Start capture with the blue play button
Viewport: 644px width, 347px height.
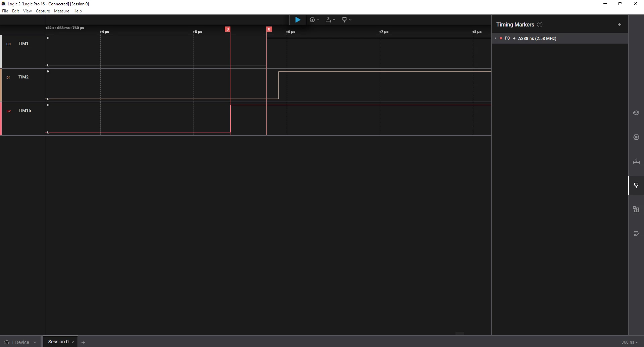click(298, 20)
